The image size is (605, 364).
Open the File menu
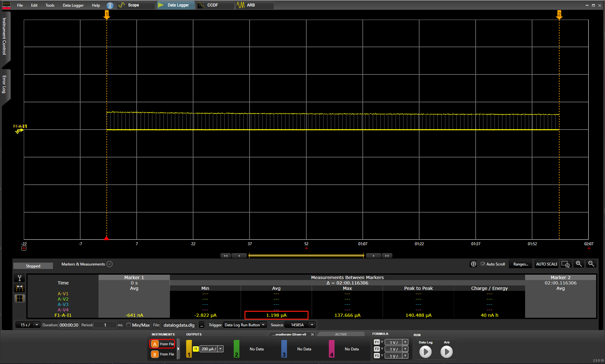tap(20, 5)
